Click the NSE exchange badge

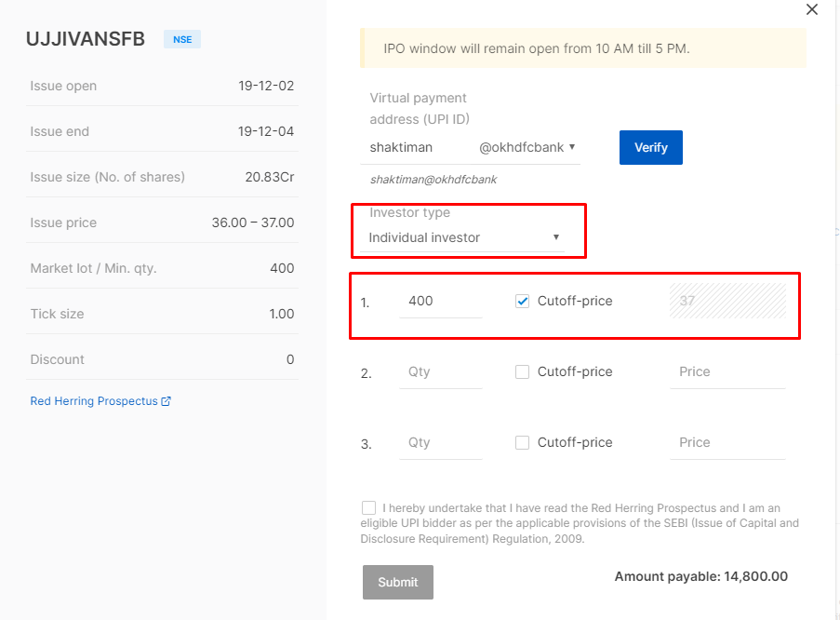tap(182, 39)
